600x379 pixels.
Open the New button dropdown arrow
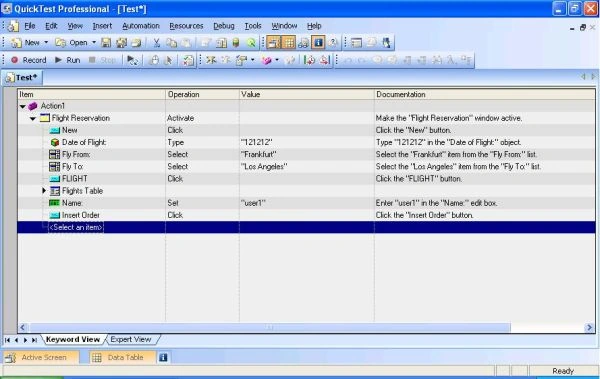(x=46, y=42)
